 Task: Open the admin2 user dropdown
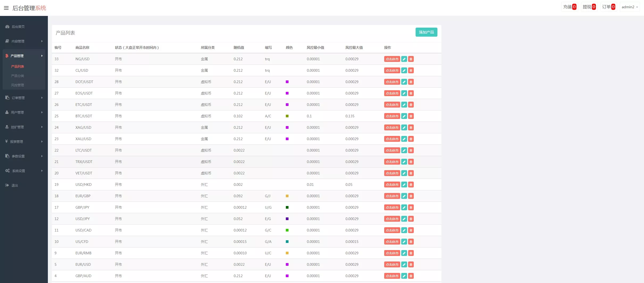[629, 7]
